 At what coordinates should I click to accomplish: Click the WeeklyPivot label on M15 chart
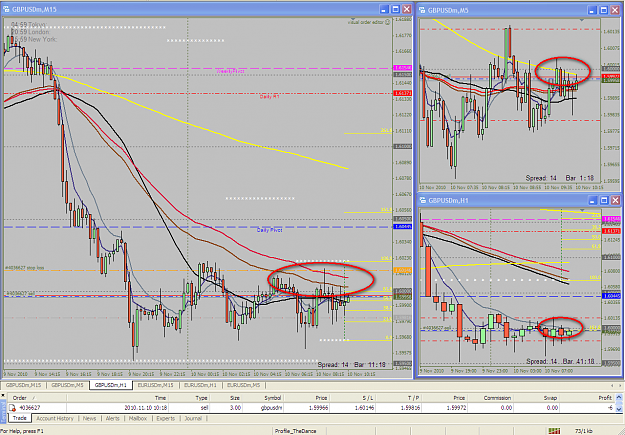(x=230, y=71)
